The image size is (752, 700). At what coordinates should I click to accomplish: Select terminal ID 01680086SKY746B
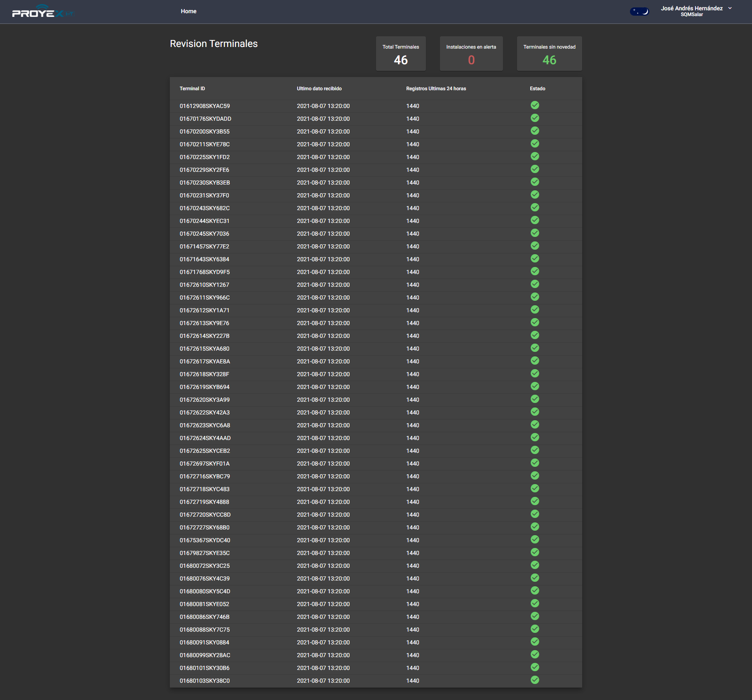point(204,617)
